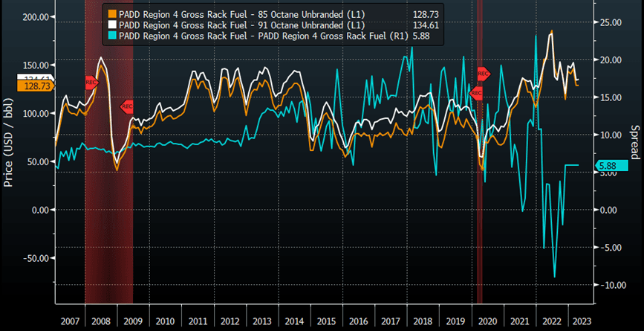Image resolution: width=644 pixels, height=331 pixels.
Task: Click the 2008 year label
Action: coord(101,321)
